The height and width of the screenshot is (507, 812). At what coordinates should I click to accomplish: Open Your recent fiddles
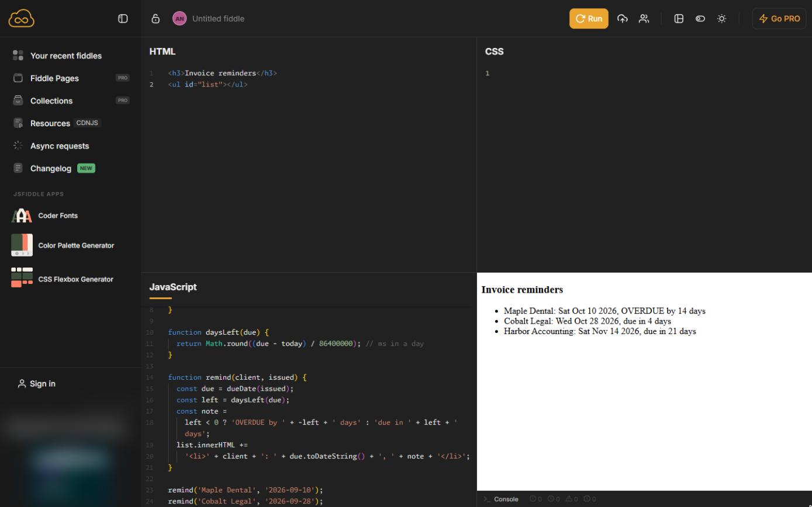[x=65, y=55]
